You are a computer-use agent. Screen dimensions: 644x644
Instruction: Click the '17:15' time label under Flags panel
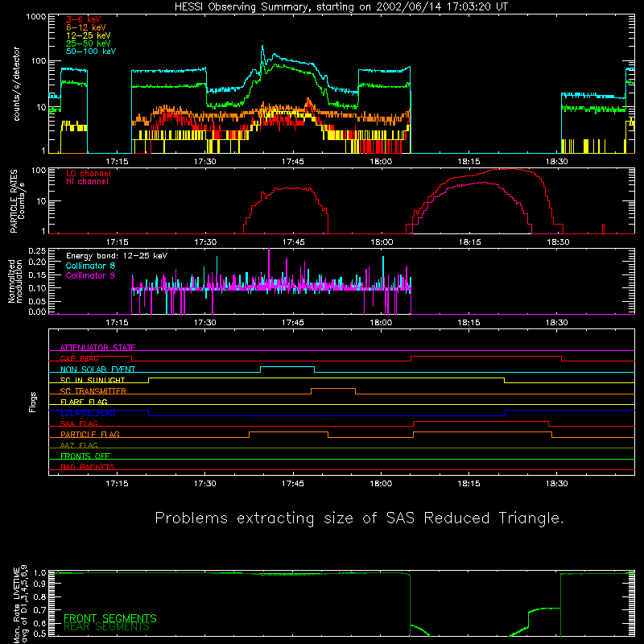pos(117,484)
